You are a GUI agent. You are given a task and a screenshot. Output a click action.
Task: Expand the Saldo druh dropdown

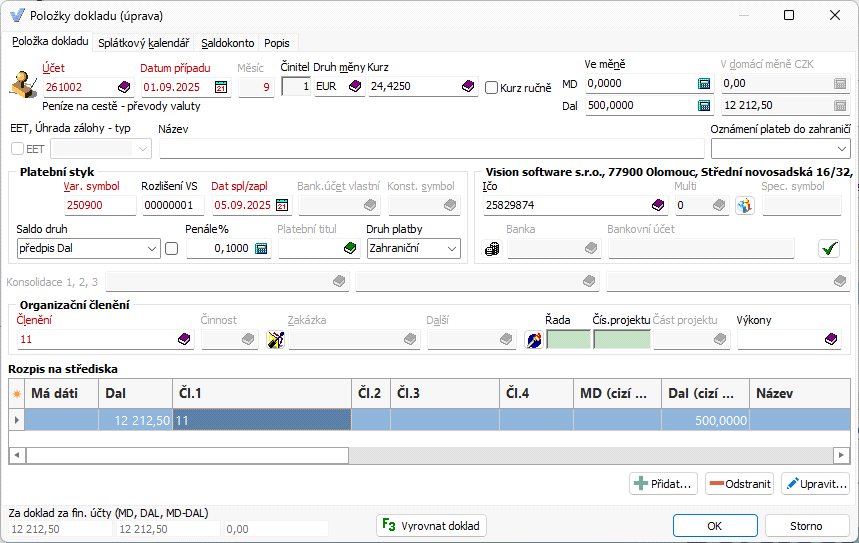(152, 248)
